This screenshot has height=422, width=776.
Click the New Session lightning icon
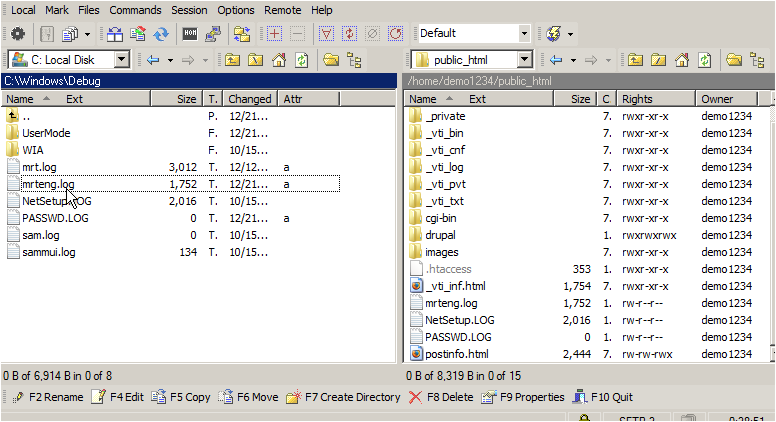point(553,34)
